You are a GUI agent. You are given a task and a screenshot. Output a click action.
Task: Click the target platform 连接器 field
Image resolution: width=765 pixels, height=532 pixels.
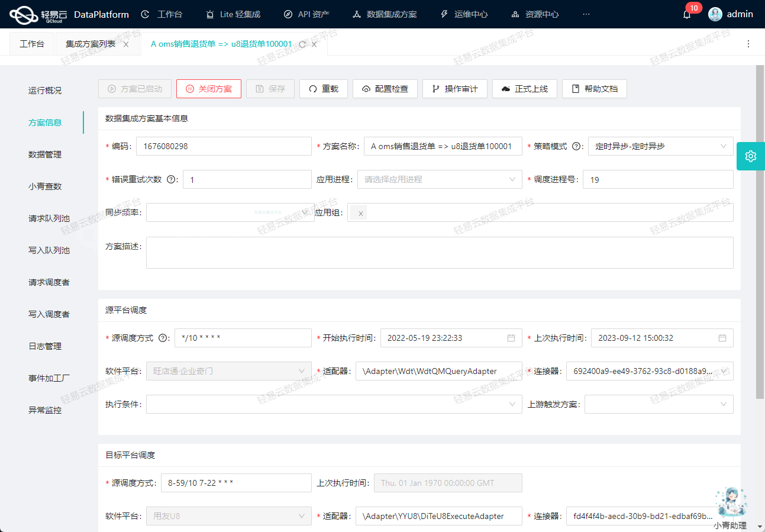650,516
